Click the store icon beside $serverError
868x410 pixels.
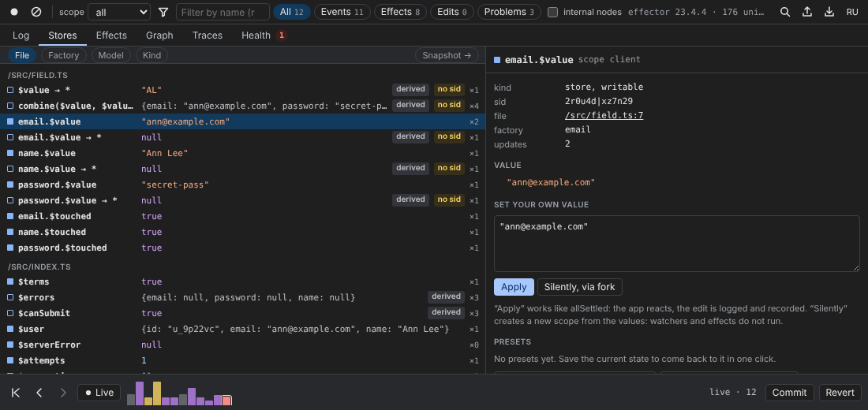pyautogui.click(x=10, y=345)
